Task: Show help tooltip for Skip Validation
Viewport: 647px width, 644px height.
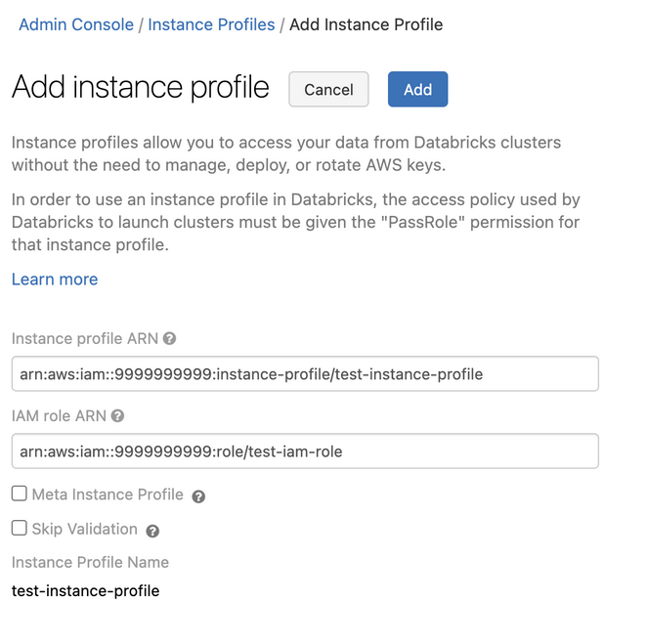Action: [x=152, y=531]
